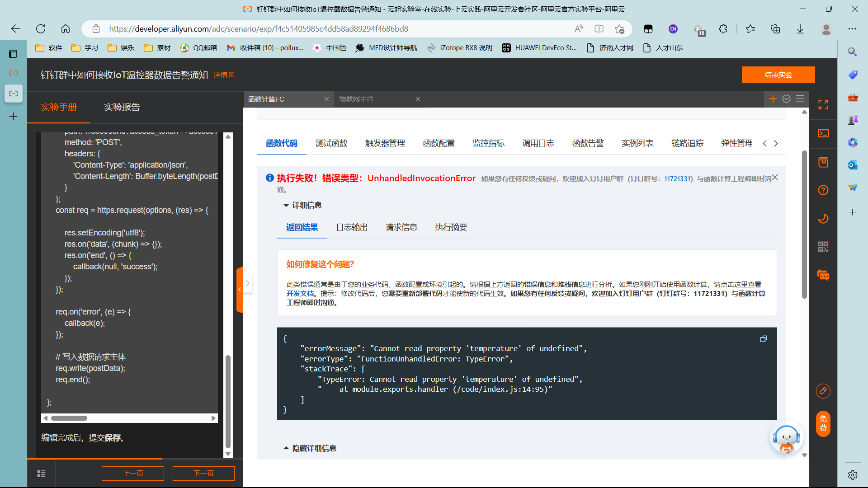Screen dimensions: 868x488
Task: Open the Edge sidebar search icon
Action: 852,52
